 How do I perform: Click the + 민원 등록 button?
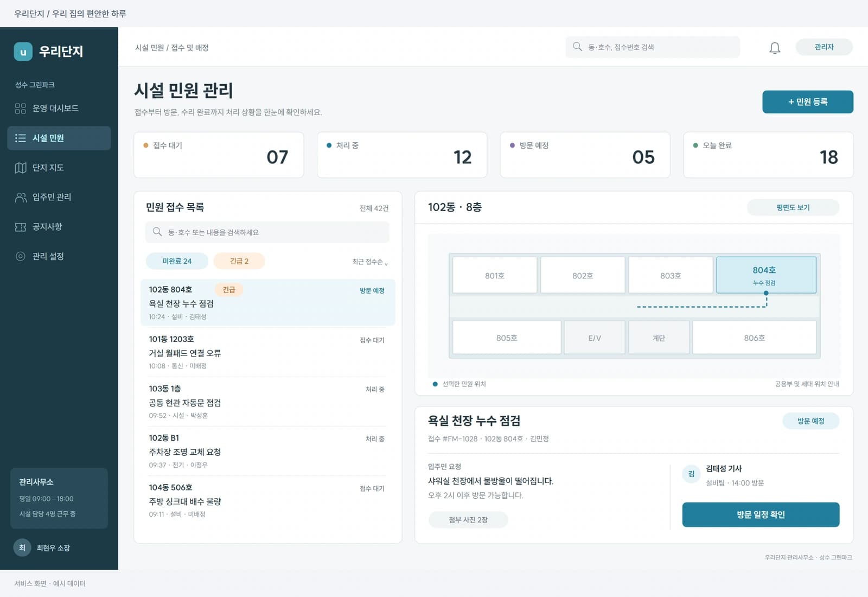[808, 102]
